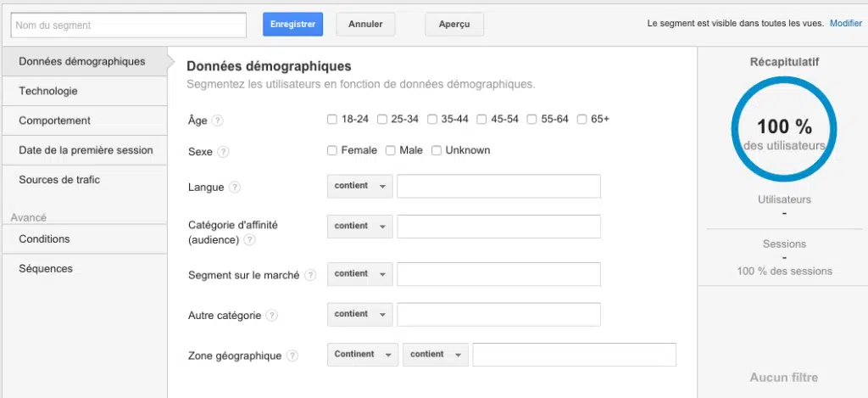Image resolution: width=868 pixels, height=398 pixels.
Task: Click the Nom du segment input field
Action: 128,25
